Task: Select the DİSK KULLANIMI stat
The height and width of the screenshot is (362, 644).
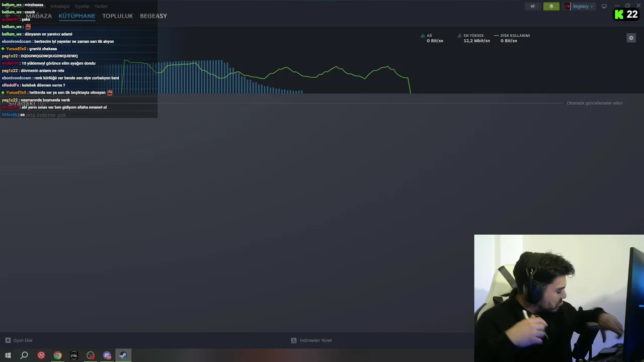Action: [x=512, y=38]
